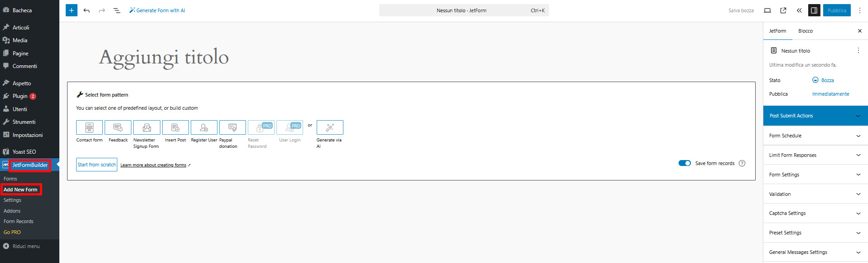The height and width of the screenshot is (263, 868).
Task: Select the Feedback pattern icon
Action: [x=118, y=127]
